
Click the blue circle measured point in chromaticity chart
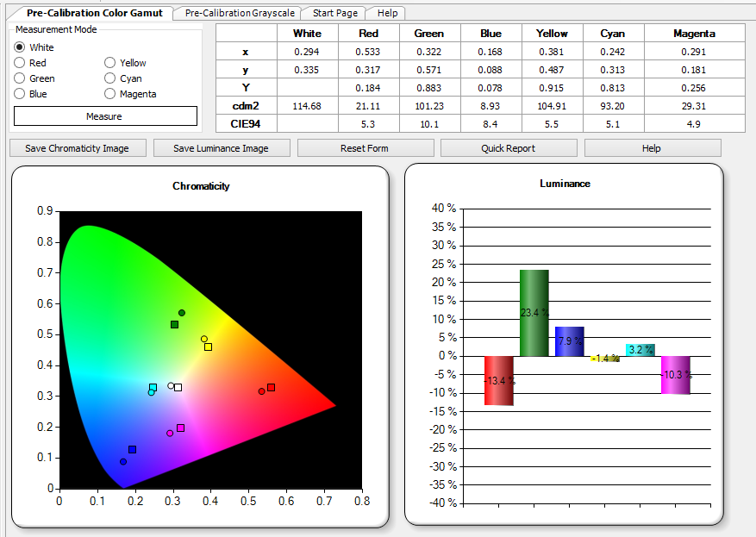tap(123, 462)
